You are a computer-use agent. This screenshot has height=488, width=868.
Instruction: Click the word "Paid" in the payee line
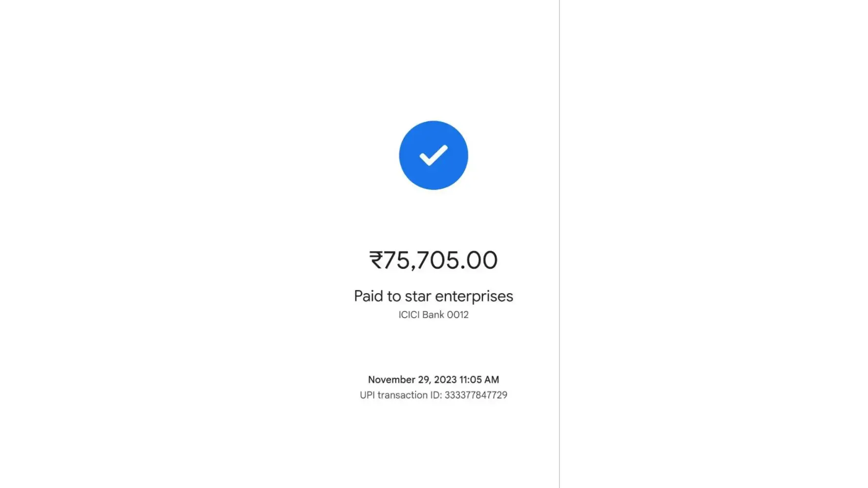click(369, 296)
